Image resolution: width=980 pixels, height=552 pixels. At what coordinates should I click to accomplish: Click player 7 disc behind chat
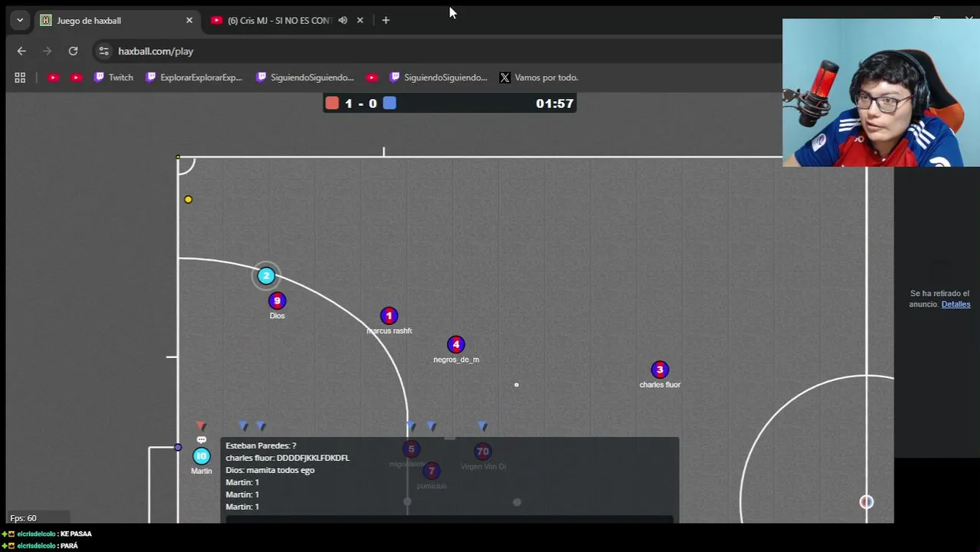point(432,471)
